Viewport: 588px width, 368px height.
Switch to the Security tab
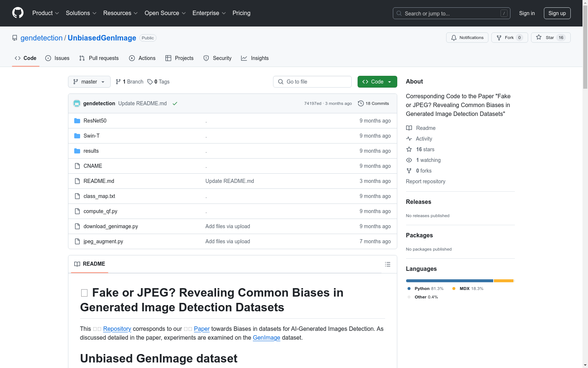[x=218, y=58]
